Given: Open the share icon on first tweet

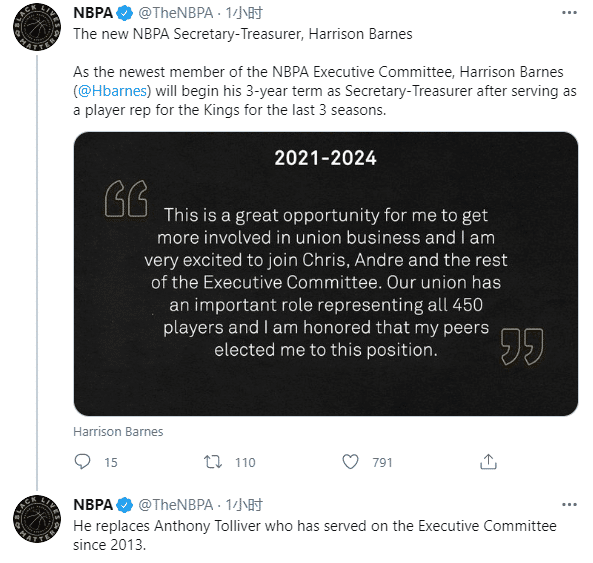Looking at the screenshot, I should click(x=488, y=462).
